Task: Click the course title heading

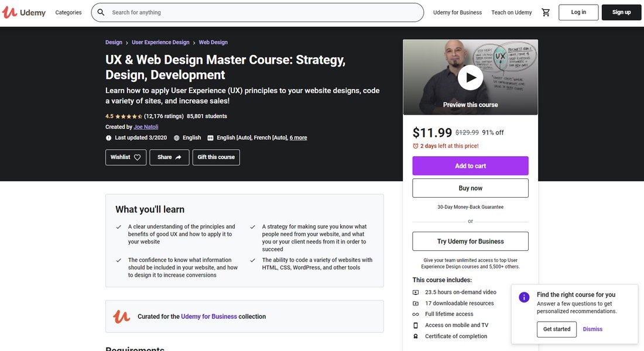Action: (x=225, y=67)
